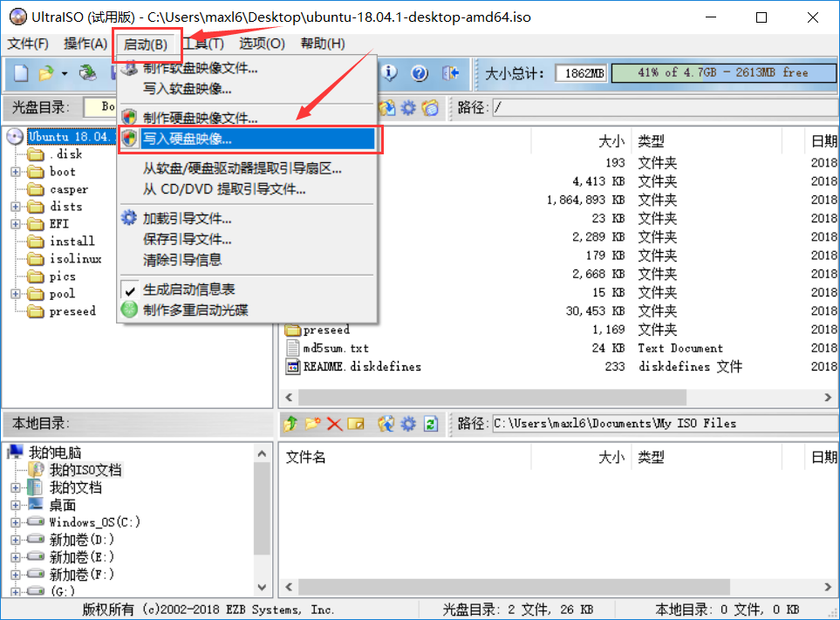Click the local gear settings icon
This screenshot has height=620, width=840.
click(408, 424)
